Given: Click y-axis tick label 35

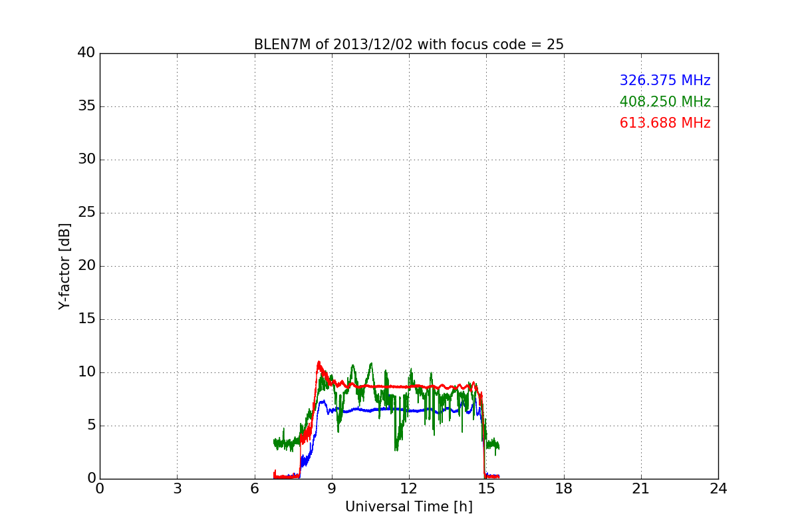Looking at the screenshot, I should 86,106.
